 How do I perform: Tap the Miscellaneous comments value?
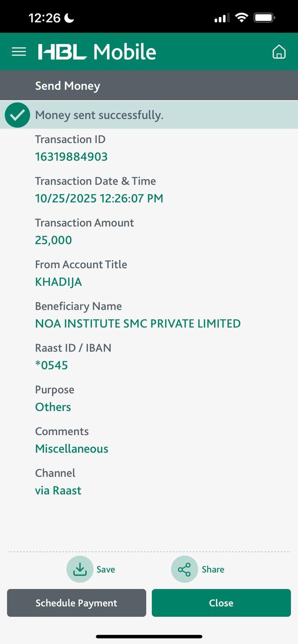(x=72, y=449)
